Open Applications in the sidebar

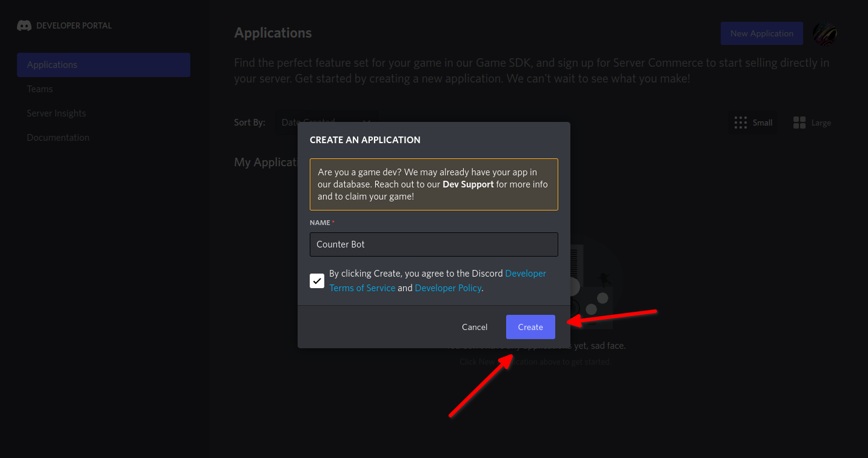104,65
